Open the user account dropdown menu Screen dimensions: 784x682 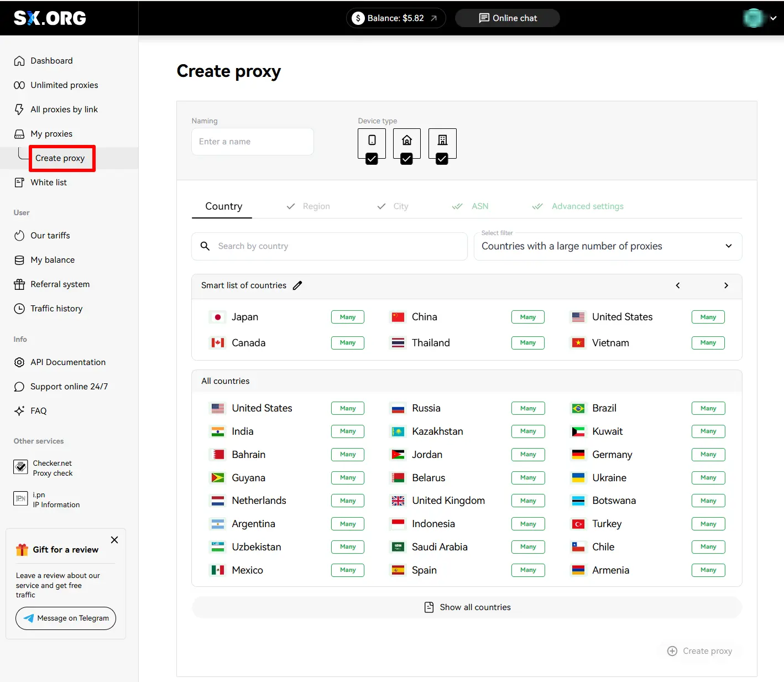point(760,18)
